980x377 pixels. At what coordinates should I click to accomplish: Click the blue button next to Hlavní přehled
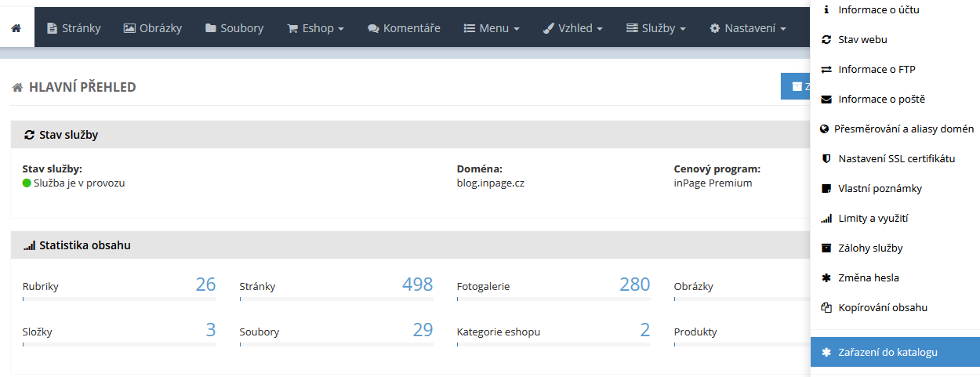pyautogui.click(x=796, y=86)
